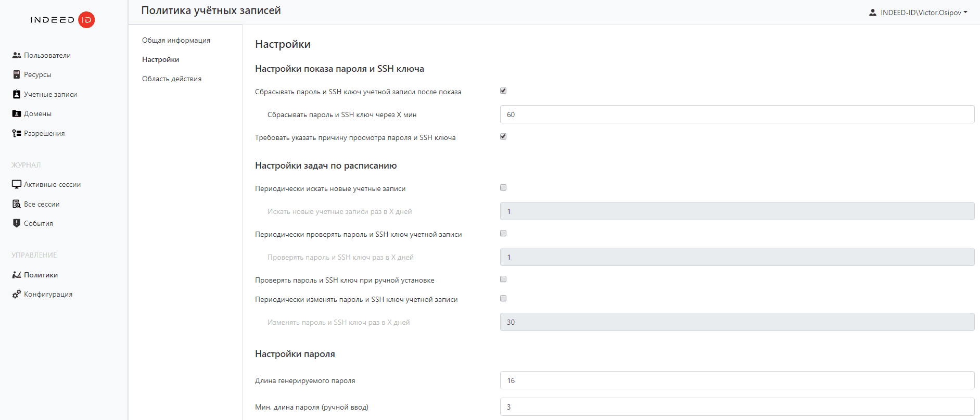Click the Resources server icon

point(17,74)
